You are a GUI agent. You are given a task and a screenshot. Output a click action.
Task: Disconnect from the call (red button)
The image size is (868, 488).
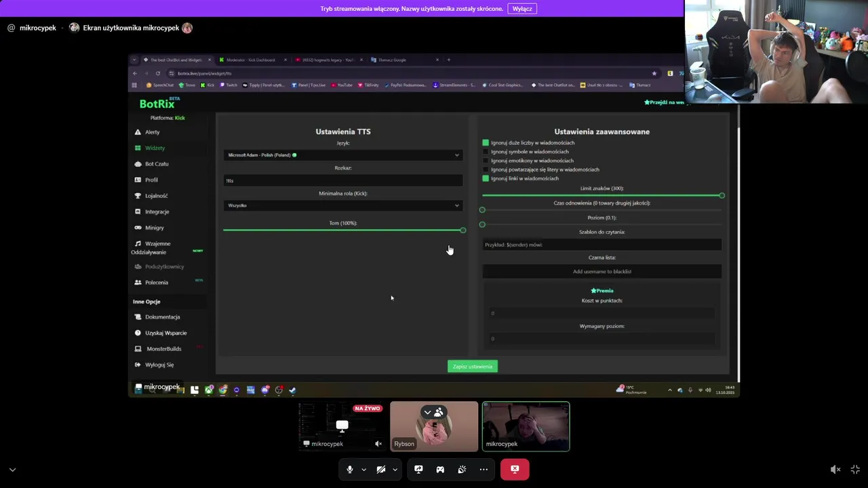click(515, 469)
